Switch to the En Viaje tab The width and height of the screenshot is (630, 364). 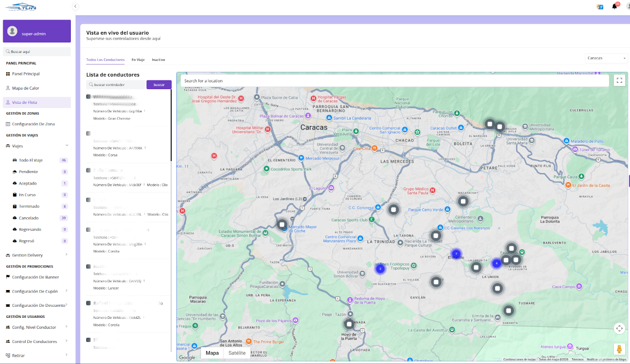coord(138,60)
